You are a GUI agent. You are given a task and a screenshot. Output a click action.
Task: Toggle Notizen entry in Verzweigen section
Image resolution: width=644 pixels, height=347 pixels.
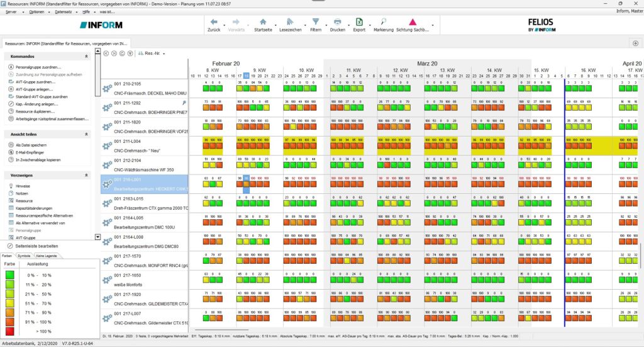pyautogui.click(x=23, y=193)
